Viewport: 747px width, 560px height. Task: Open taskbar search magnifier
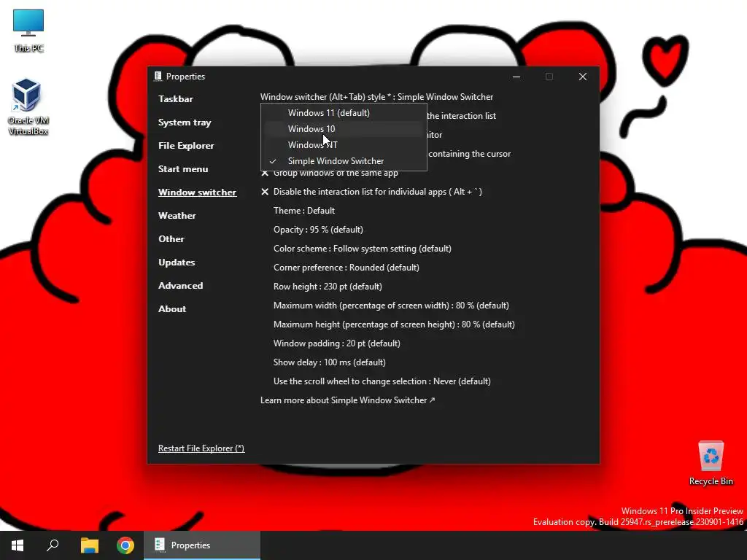coord(53,545)
